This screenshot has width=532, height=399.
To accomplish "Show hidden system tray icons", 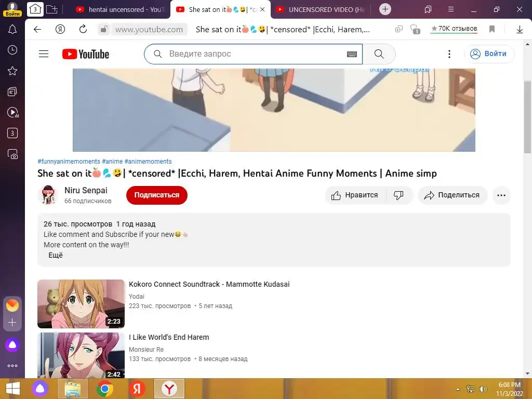I will point(458,389).
